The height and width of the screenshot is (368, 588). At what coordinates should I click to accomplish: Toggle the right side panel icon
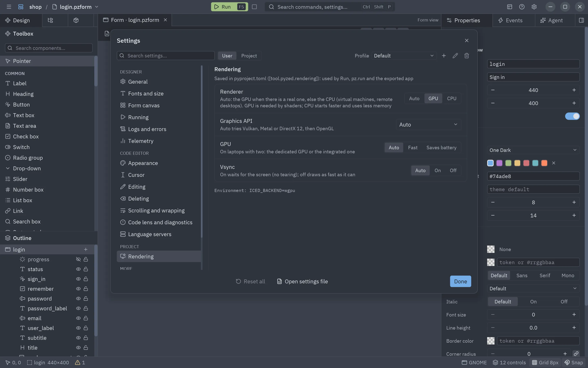click(581, 20)
